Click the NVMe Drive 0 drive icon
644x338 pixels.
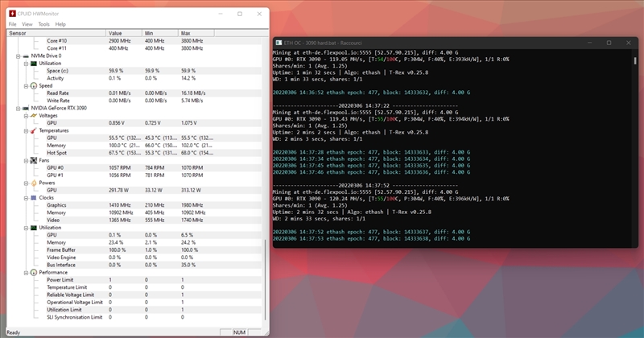coord(26,56)
